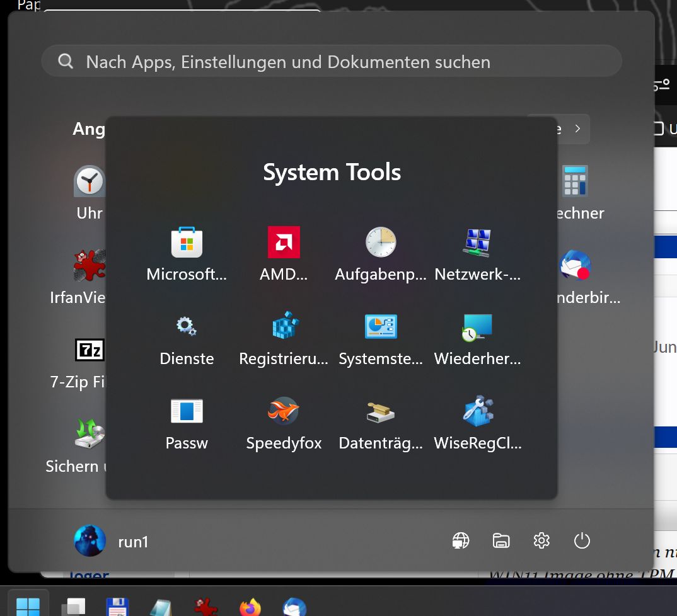
Task: Open Thunderbird from the taskbar
Action: tap(294, 607)
